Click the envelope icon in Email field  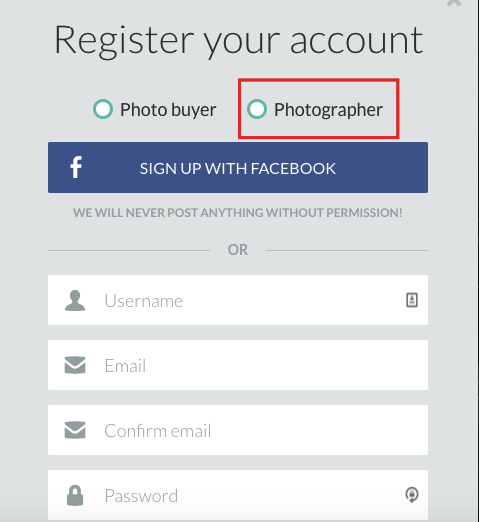[x=75, y=365]
